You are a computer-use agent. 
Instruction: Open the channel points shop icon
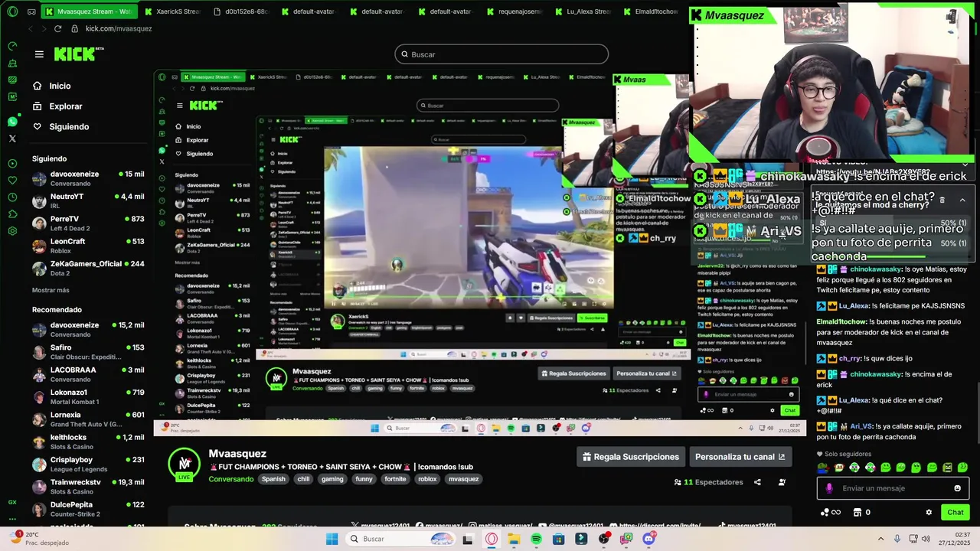click(x=857, y=512)
